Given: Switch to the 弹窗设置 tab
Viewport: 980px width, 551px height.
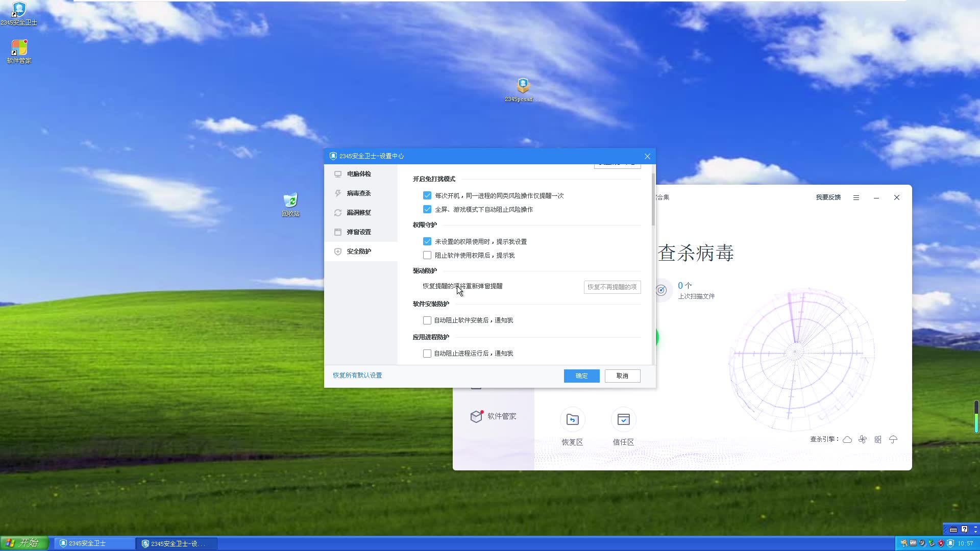Looking at the screenshot, I should (359, 232).
